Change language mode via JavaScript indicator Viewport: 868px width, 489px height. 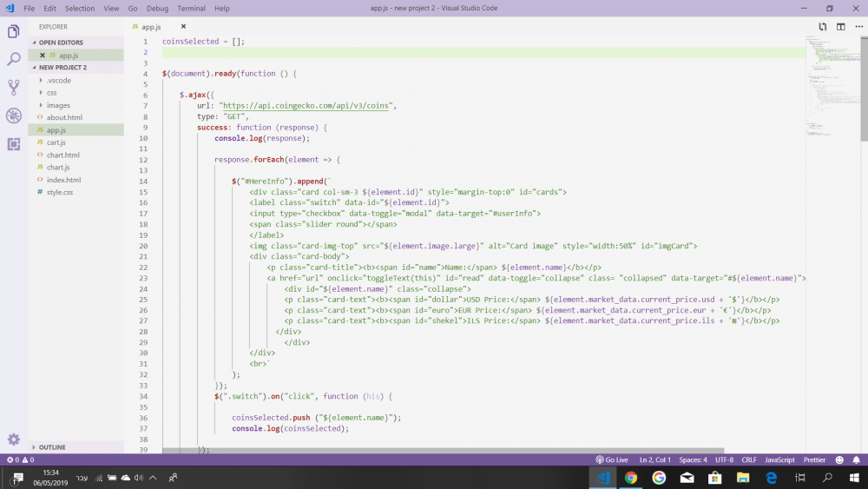779,459
